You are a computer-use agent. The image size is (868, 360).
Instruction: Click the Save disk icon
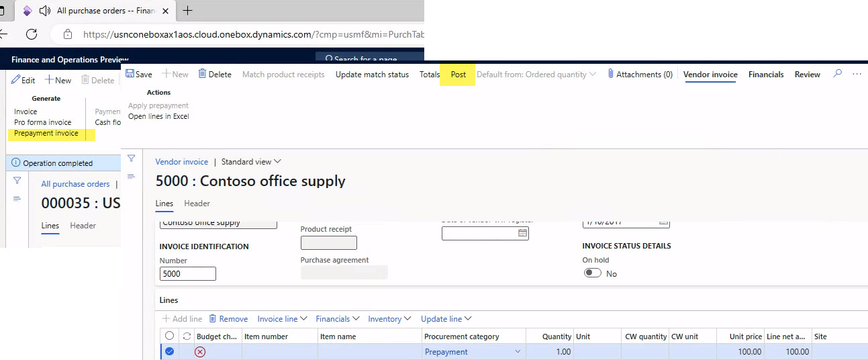130,75
